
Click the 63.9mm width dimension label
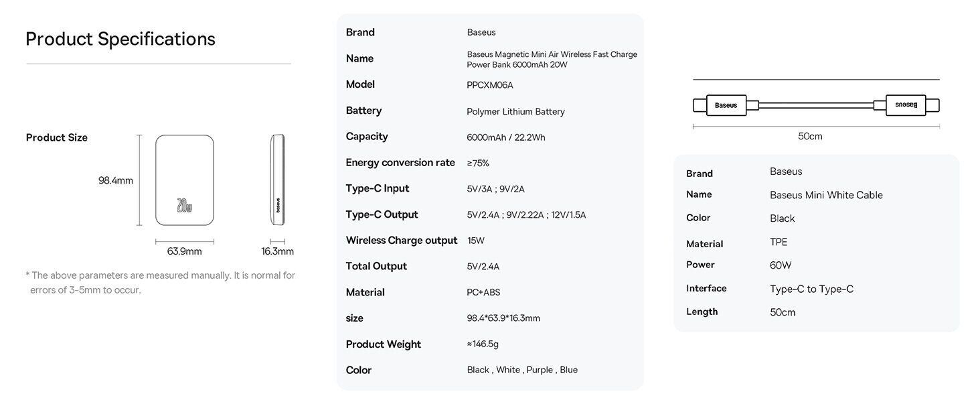[184, 251]
